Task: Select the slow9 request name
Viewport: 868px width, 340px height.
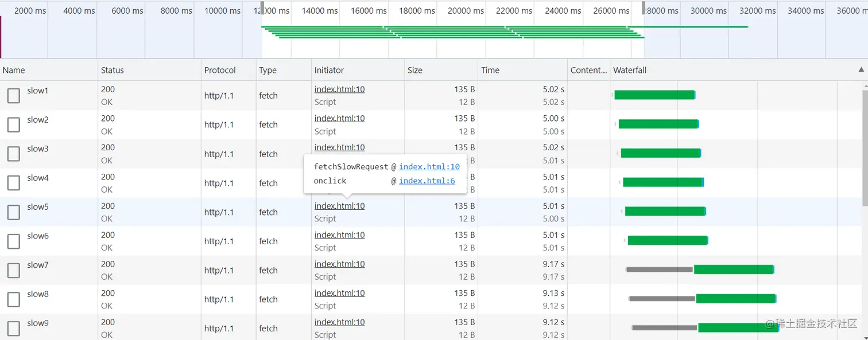Action: pyautogui.click(x=38, y=323)
